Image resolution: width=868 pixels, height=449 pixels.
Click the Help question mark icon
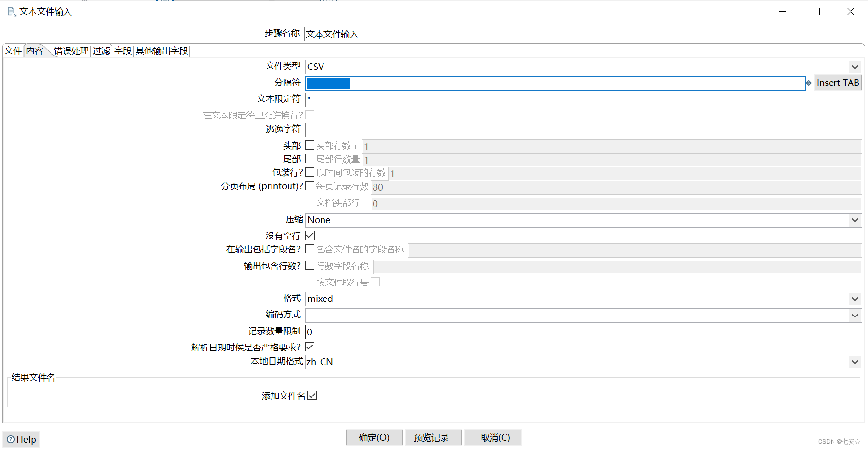11,439
